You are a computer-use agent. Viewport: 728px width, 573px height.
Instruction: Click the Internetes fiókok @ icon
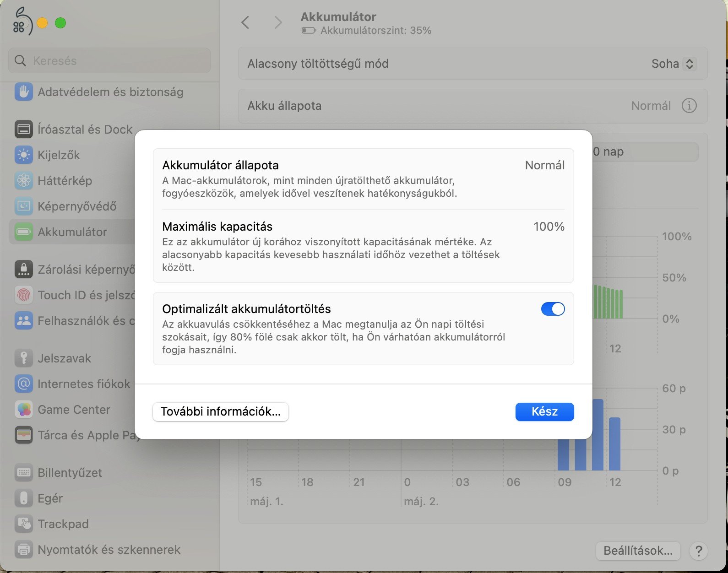23,384
